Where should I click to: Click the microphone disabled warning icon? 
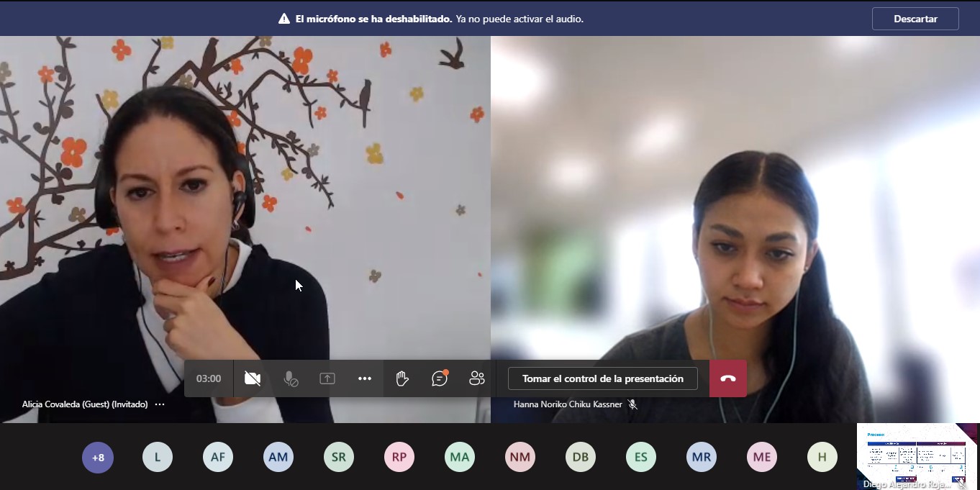click(x=284, y=19)
